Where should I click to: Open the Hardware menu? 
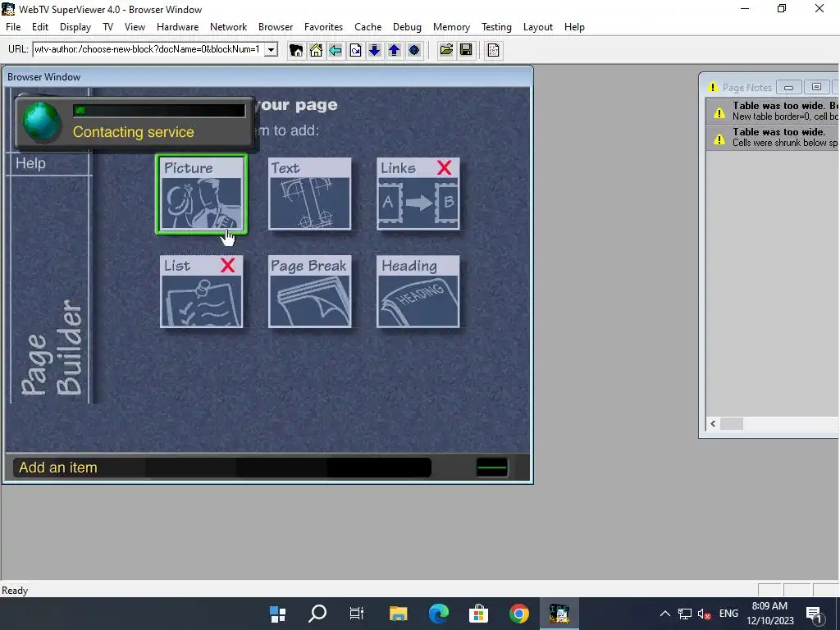click(x=177, y=27)
